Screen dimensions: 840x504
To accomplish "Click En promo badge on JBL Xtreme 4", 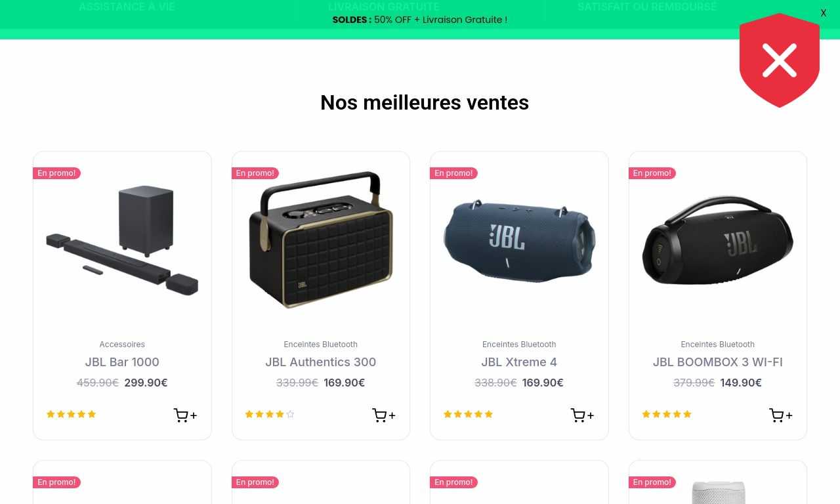I will [x=453, y=173].
